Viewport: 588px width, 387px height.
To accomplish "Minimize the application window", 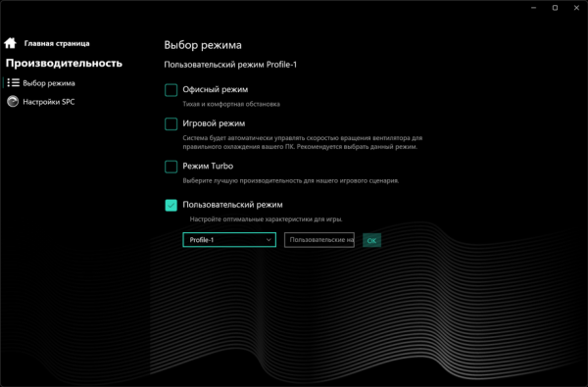I will pyautogui.click(x=534, y=8).
